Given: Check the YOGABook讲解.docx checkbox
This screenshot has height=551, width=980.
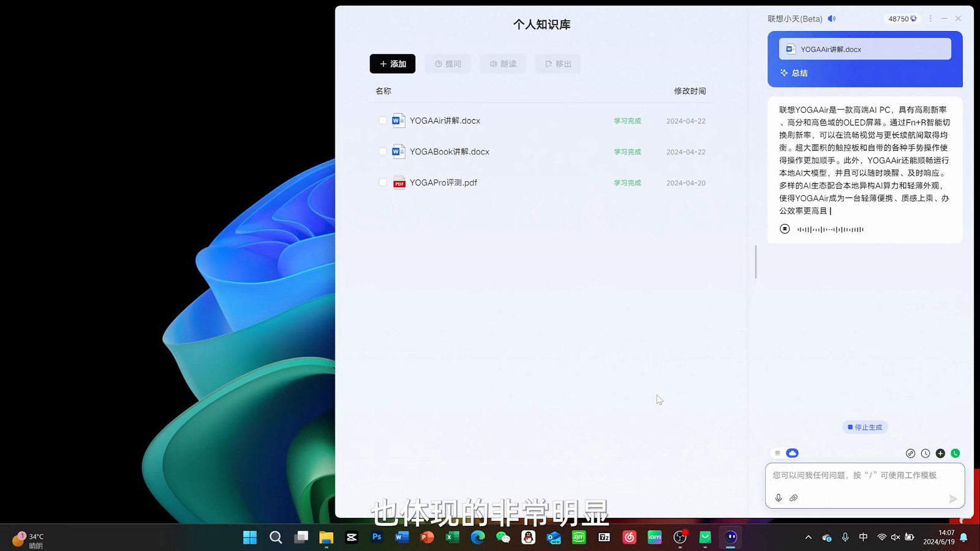Looking at the screenshot, I should [383, 151].
